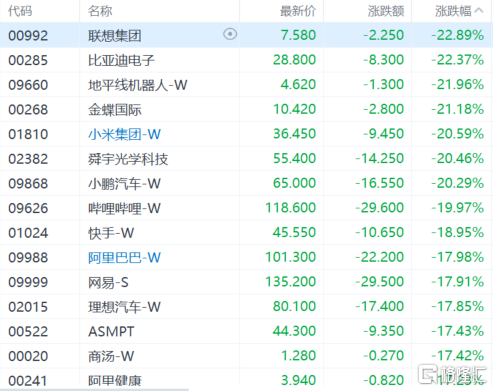Click stock code 09660
Screen dimensions: 493x391
(28, 85)
